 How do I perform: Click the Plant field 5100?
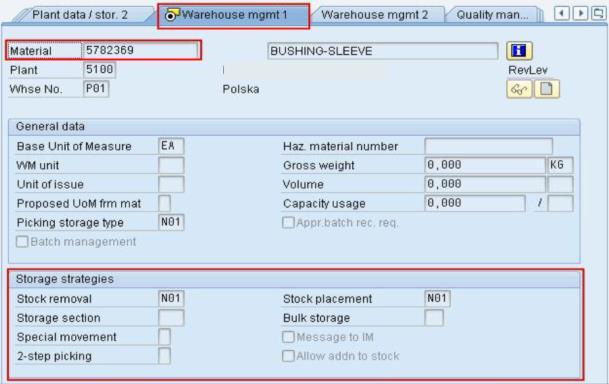(99, 70)
